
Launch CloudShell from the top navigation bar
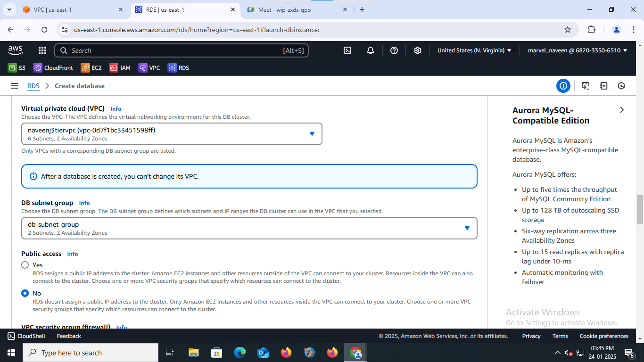coord(347,50)
